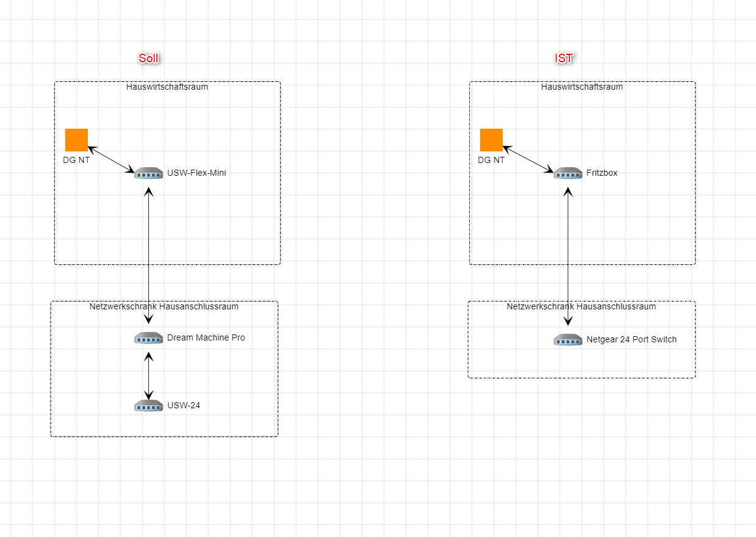Click Hauswirtschaftsraum label in Soll diagram
The width and height of the screenshot is (756, 537).
tap(167, 87)
